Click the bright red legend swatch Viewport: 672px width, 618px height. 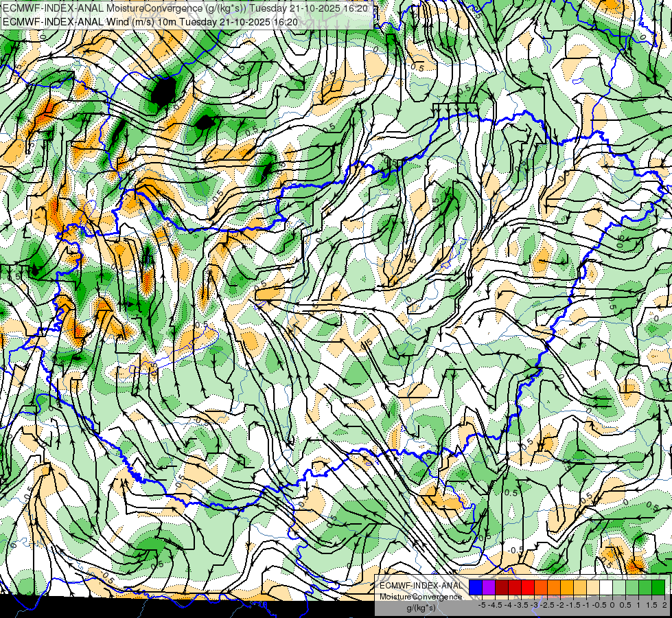tap(528, 587)
